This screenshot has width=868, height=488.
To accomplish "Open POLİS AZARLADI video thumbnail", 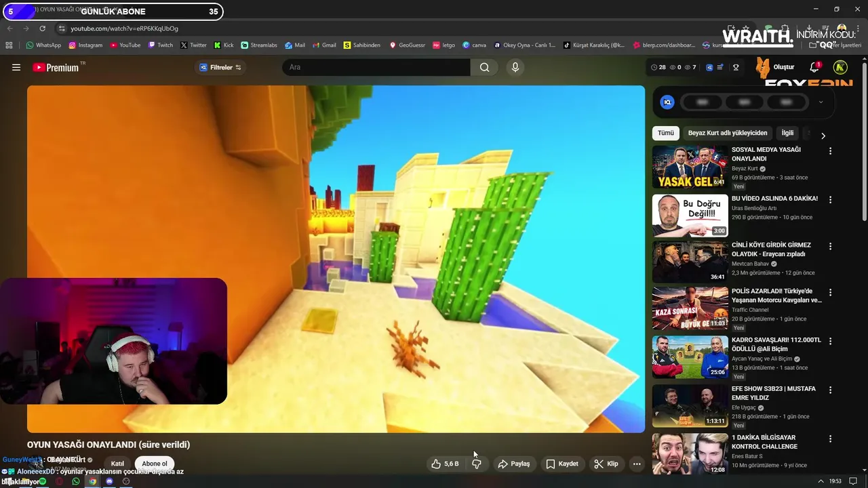I will (690, 308).
